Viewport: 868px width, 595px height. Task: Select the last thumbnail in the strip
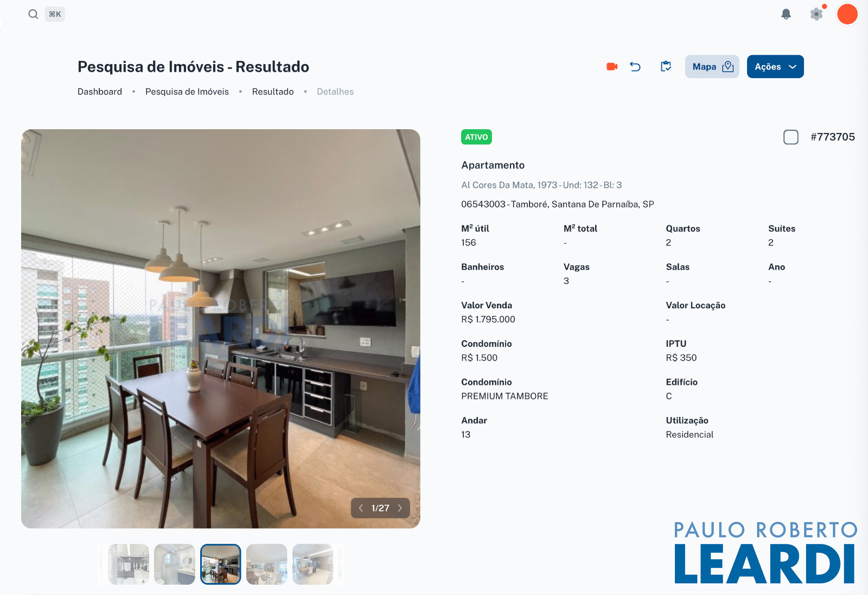pyautogui.click(x=313, y=565)
